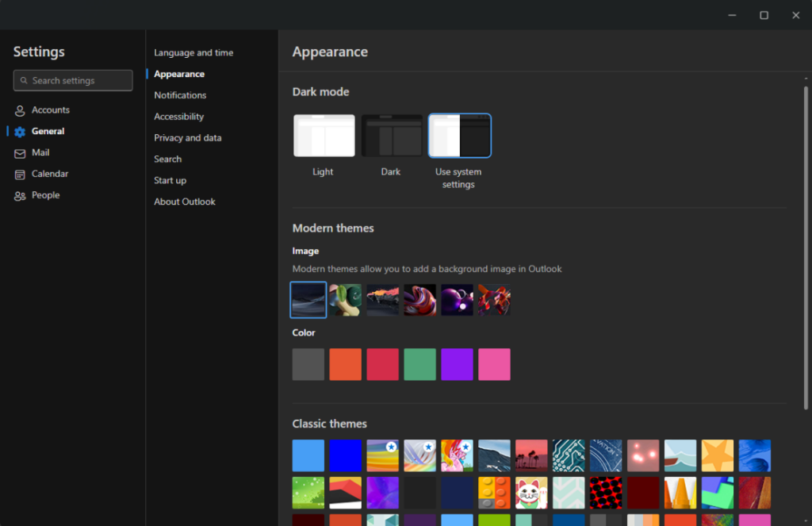Select the orange star classic theme
This screenshot has width=812, height=526.
tap(718, 455)
